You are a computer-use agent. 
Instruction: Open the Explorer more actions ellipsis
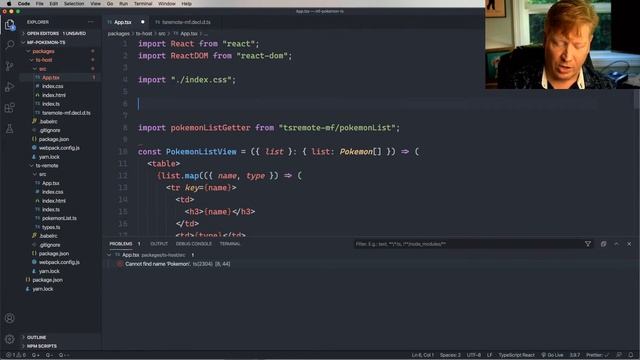tap(91, 22)
